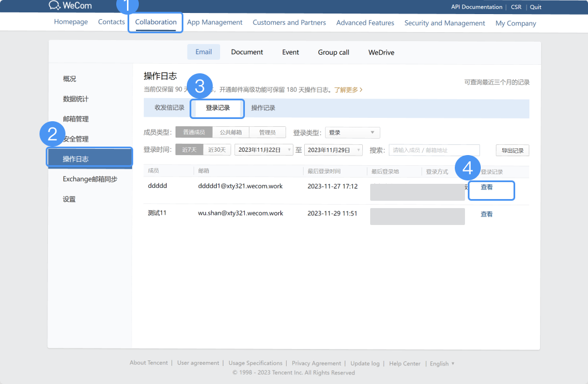This screenshot has width=588, height=384.
Task: Open the end date picker 2023年11月29日
Action: (x=332, y=150)
